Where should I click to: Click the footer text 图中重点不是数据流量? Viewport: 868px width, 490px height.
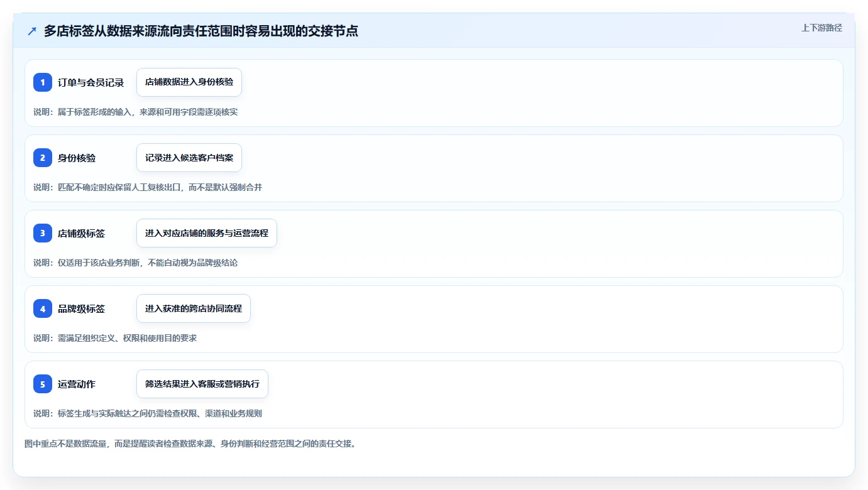[x=65, y=444]
